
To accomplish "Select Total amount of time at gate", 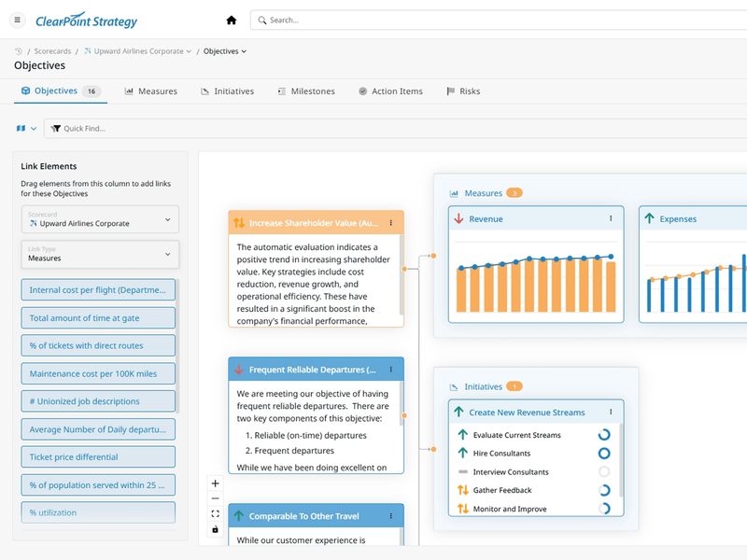I will 98,318.
